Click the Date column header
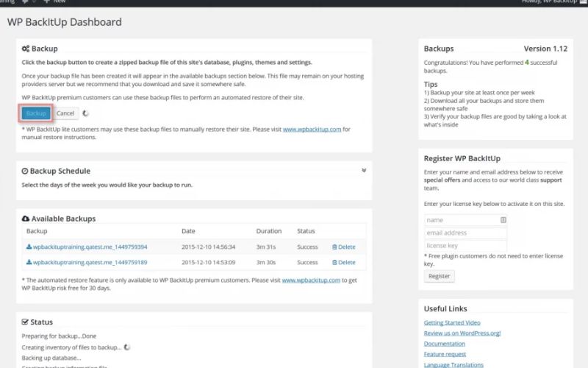Image resolution: width=588 pixels, height=368 pixels. click(x=188, y=231)
